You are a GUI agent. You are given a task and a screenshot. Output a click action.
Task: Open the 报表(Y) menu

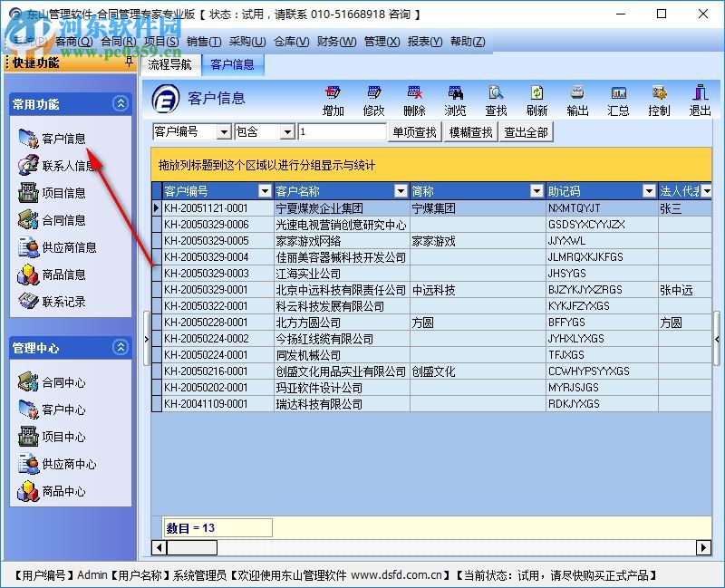pyautogui.click(x=423, y=42)
